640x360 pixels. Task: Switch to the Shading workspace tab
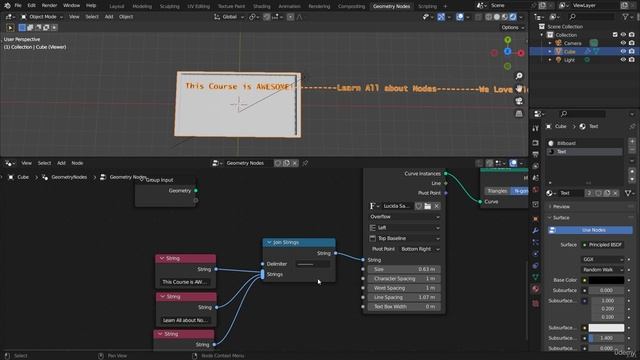(x=262, y=6)
